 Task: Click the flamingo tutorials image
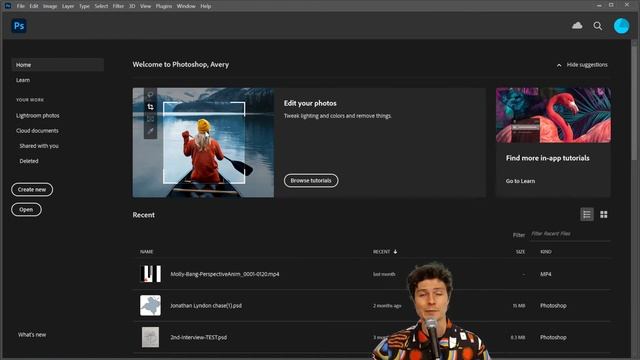point(553,115)
